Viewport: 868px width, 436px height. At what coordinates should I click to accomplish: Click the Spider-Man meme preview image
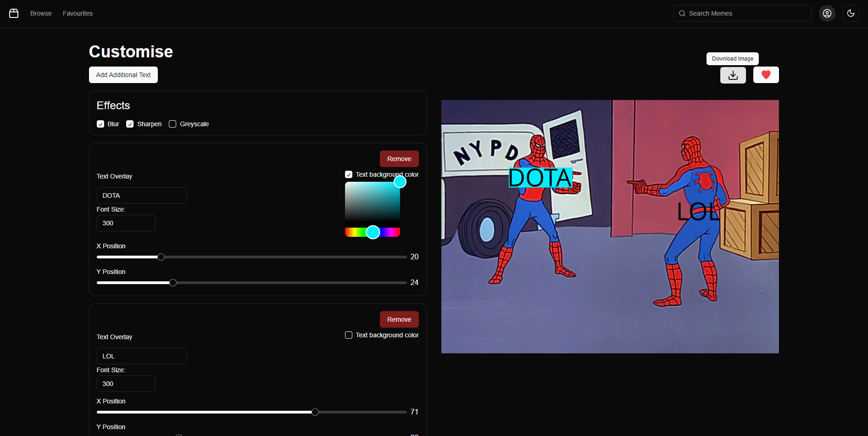point(610,227)
